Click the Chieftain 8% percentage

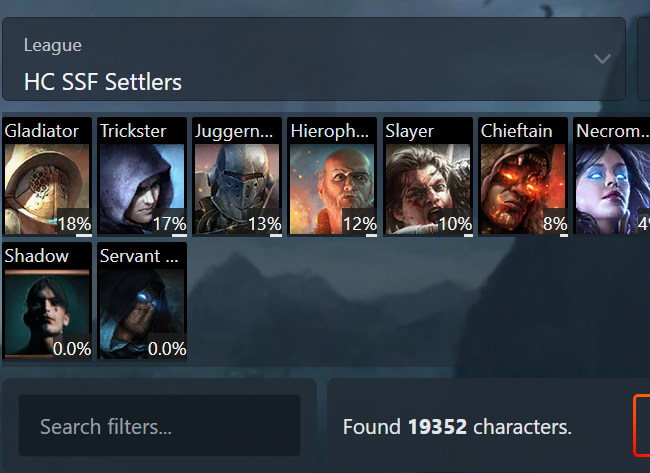coord(555,224)
